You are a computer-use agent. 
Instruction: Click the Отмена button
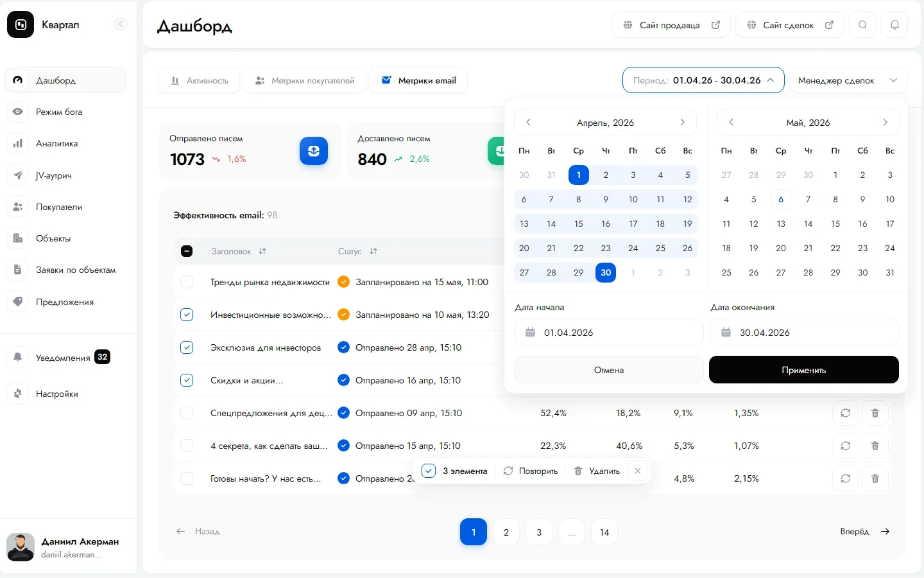click(x=609, y=370)
